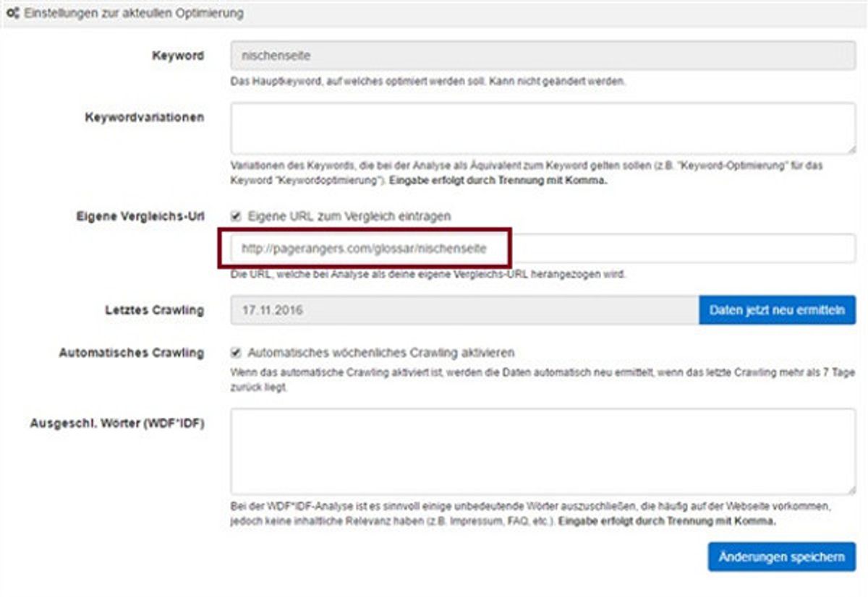Viewport: 868px width, 597px height.
Task: Click the Letztes Crawling label
Action: [154, 310]
